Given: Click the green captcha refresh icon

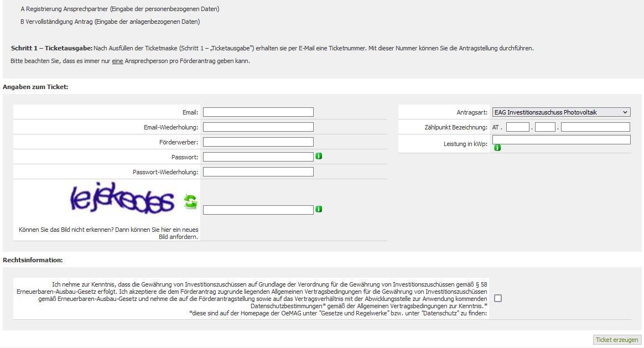Looking at the screenshot, I should [190, 201].
